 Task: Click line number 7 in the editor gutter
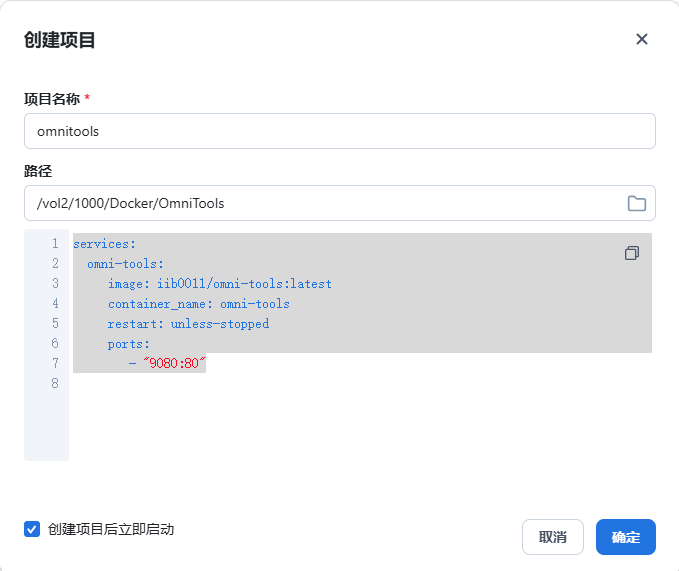[x=55, y=364]
